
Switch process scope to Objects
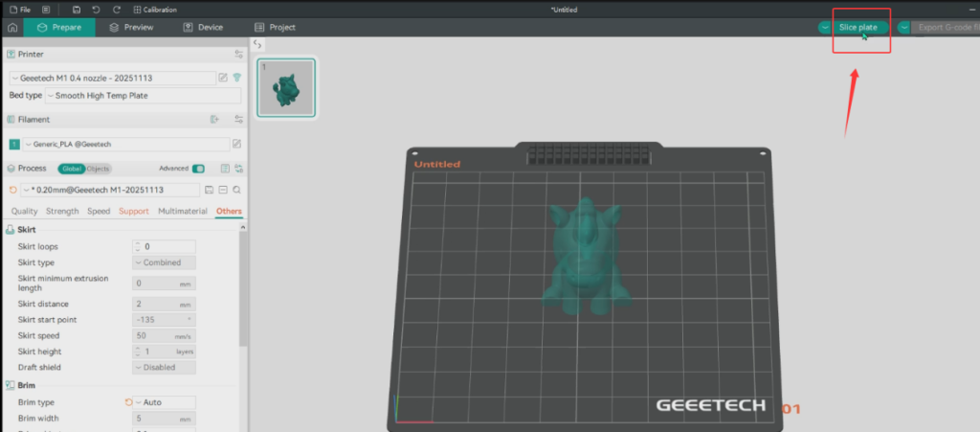[x=98, y=169]
